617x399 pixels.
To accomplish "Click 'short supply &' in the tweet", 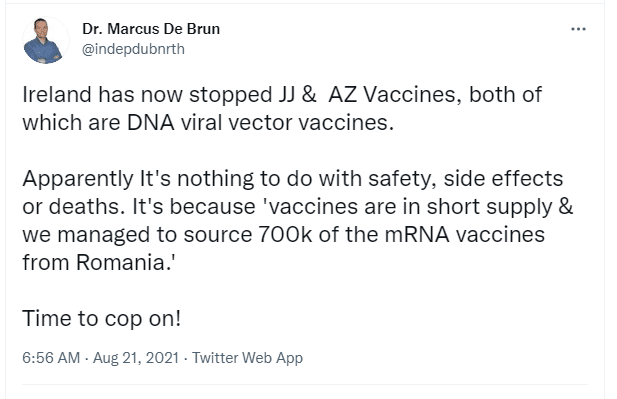I will click(x=500, y=207).
